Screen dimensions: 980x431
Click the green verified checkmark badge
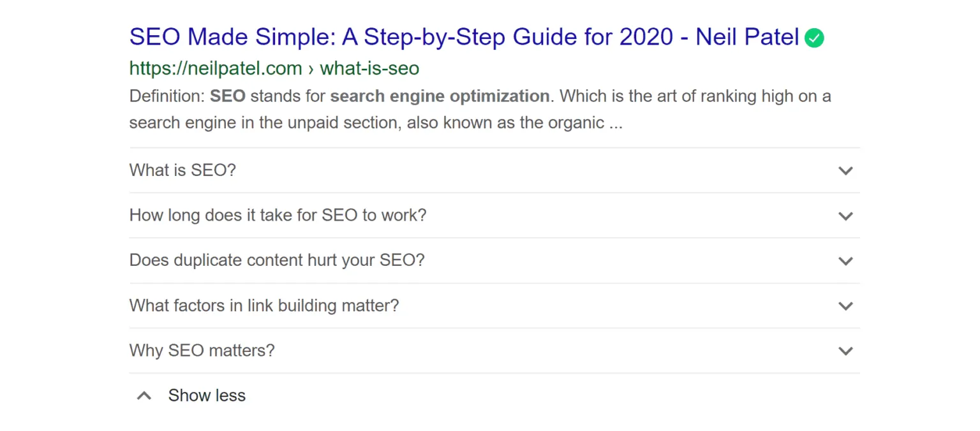coord(815,38)
